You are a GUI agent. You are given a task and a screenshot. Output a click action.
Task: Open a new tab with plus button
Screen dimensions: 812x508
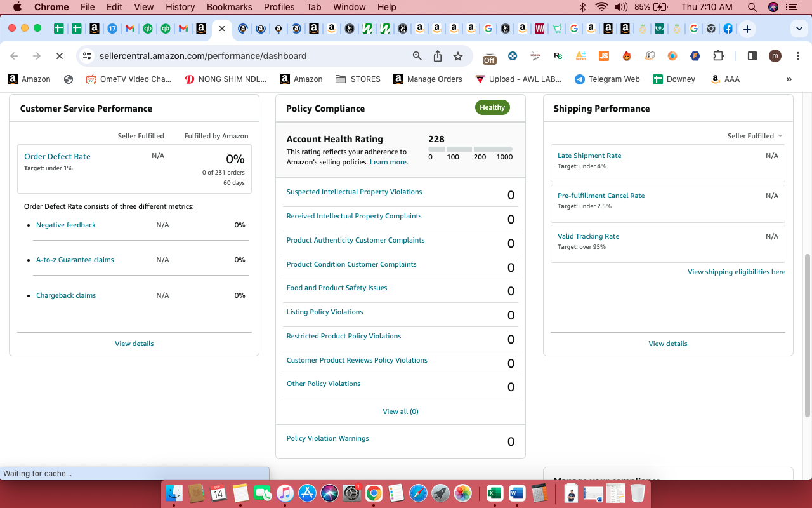pyautogui.click(x=747, y=29)
